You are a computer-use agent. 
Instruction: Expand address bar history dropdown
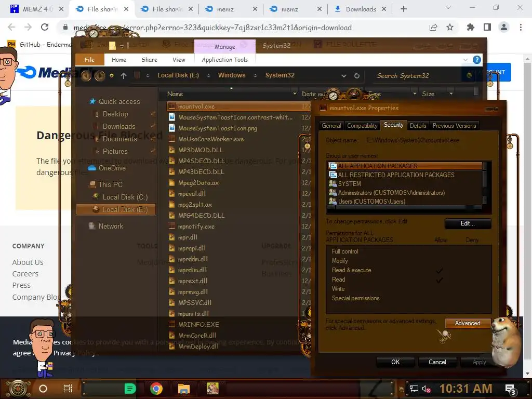coord(344,76)
